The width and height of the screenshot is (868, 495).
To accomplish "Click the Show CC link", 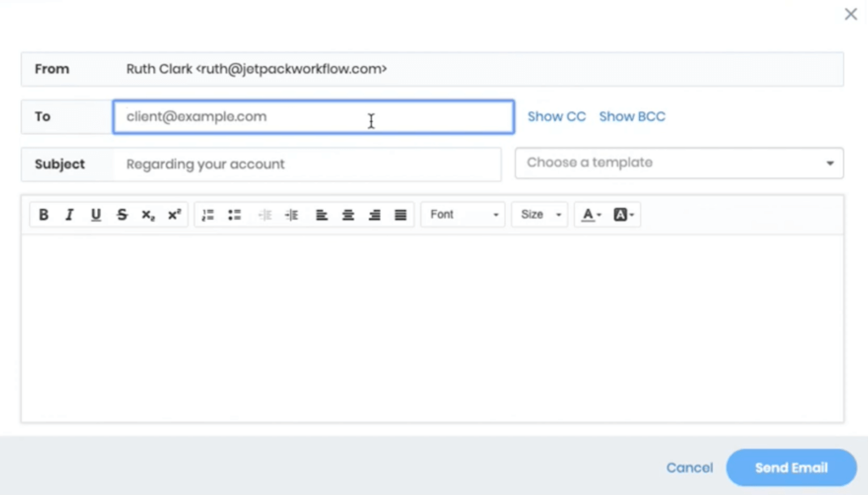I will click(x=556, y=117).
